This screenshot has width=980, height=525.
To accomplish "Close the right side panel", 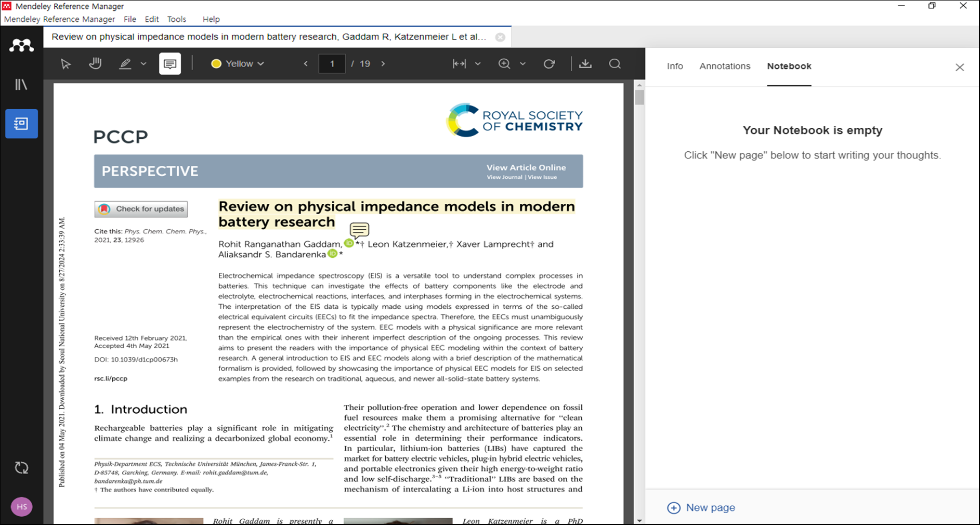I will tap(960, 67).
